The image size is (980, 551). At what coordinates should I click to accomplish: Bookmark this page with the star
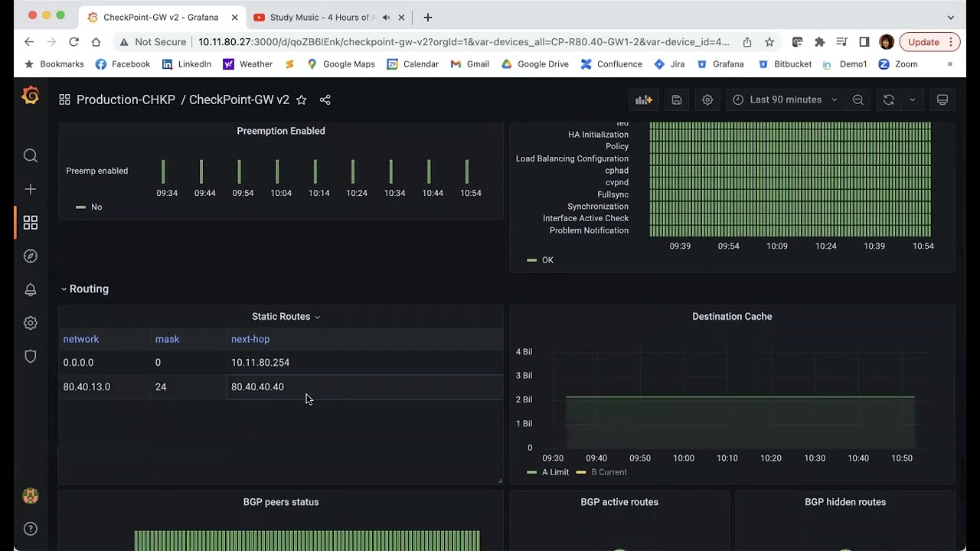(x=769, y=42)
